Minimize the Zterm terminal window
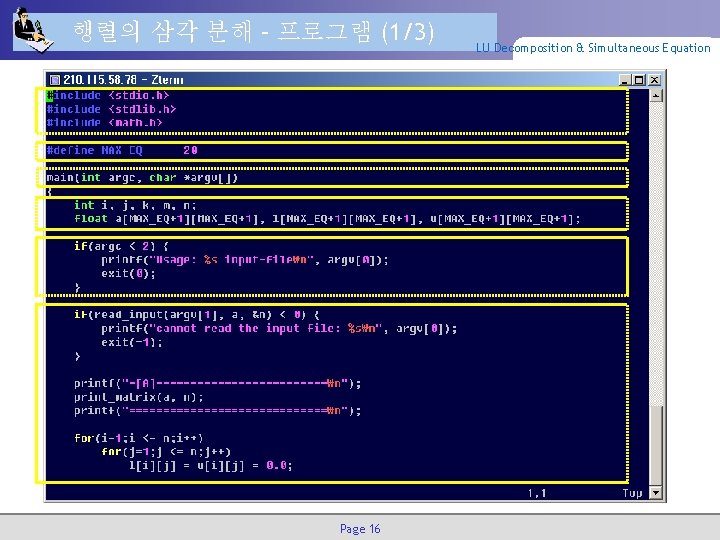720x540 pixels. point(624,80)
